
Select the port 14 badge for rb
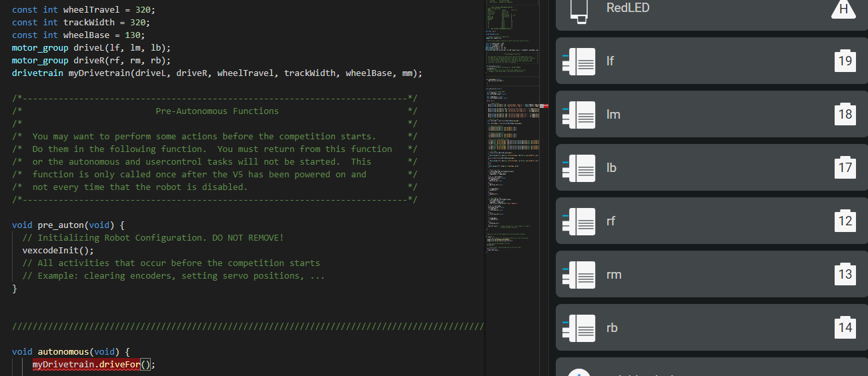pos(845,327)
